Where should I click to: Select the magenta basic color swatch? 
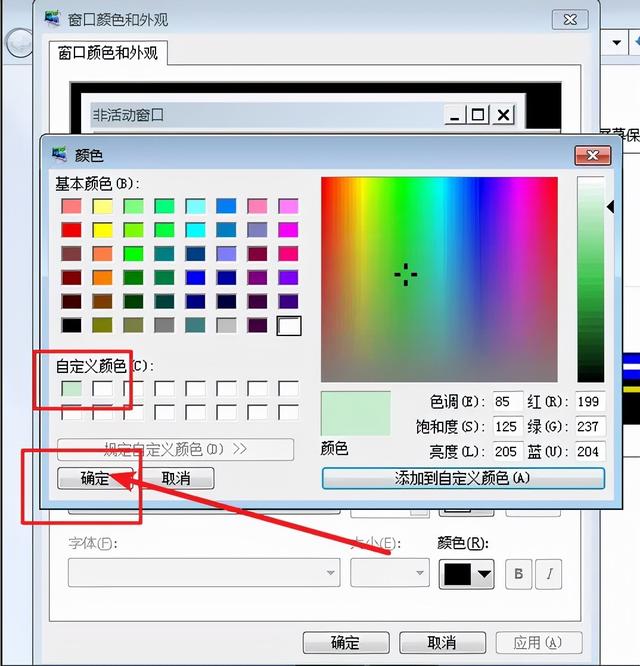click(x=288, y=230)
